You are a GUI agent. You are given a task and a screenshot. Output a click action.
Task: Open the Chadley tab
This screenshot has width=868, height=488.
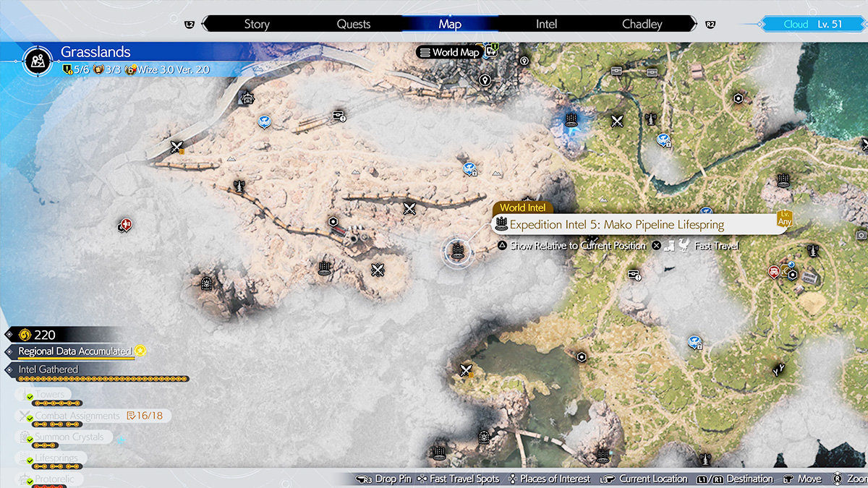click(x=642, y=24)
